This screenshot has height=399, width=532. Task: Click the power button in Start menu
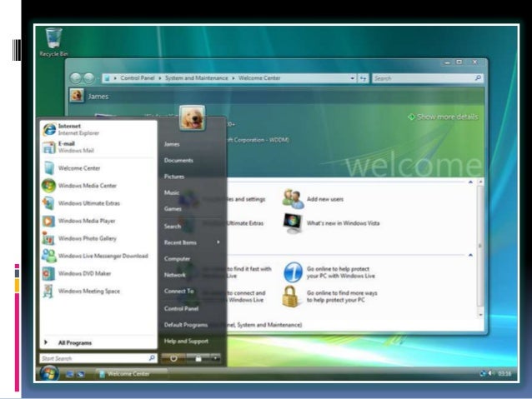click(x=173, y=358)
